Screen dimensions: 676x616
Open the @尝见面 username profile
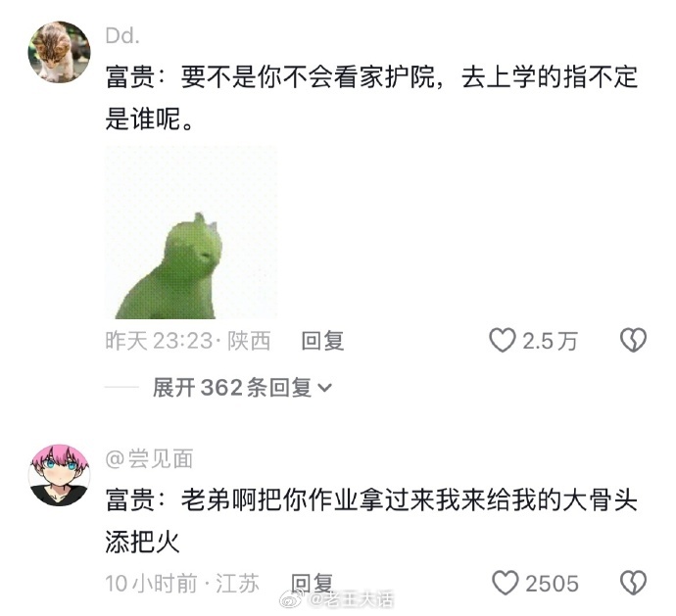coord(149,458)
